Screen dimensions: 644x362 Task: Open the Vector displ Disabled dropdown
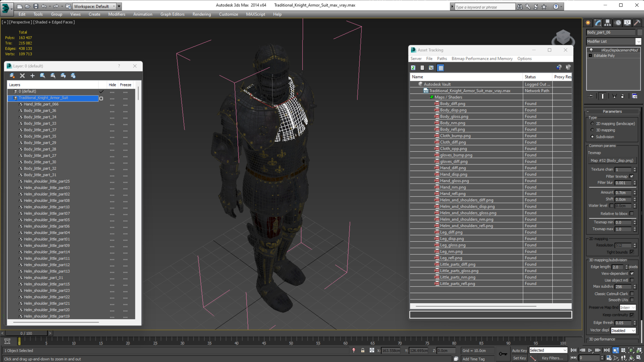click(623, 330)
